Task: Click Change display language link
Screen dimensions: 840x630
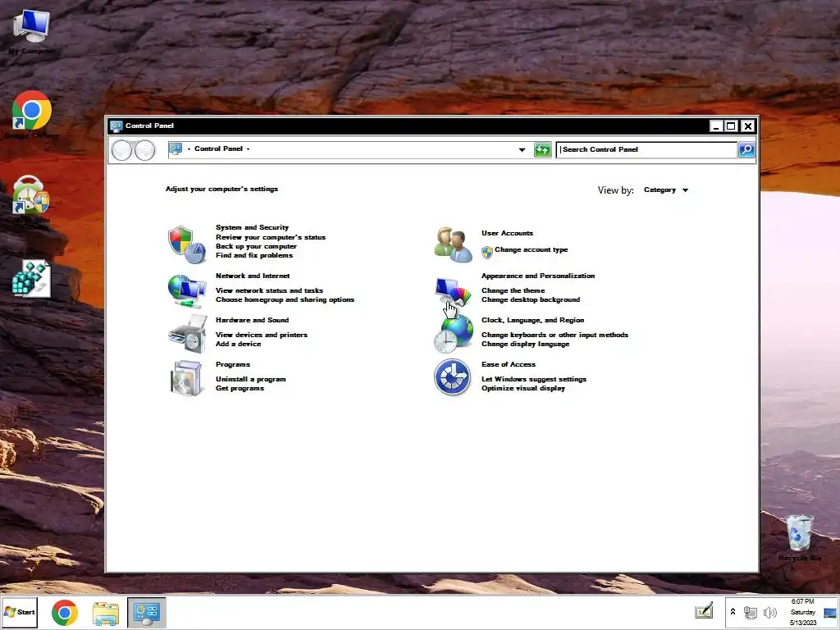Action: (525, 344)
